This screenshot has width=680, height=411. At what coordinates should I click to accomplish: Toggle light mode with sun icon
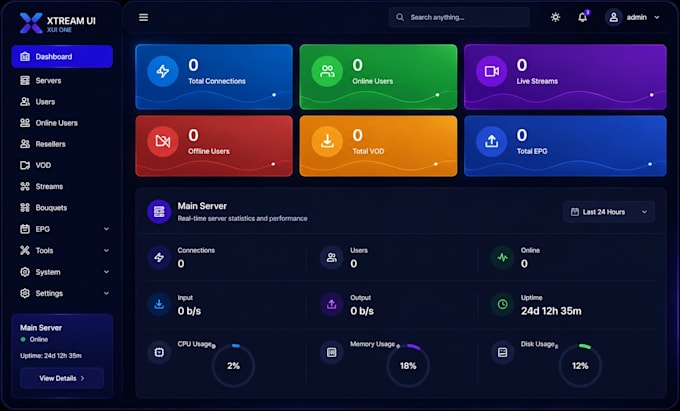555,17
